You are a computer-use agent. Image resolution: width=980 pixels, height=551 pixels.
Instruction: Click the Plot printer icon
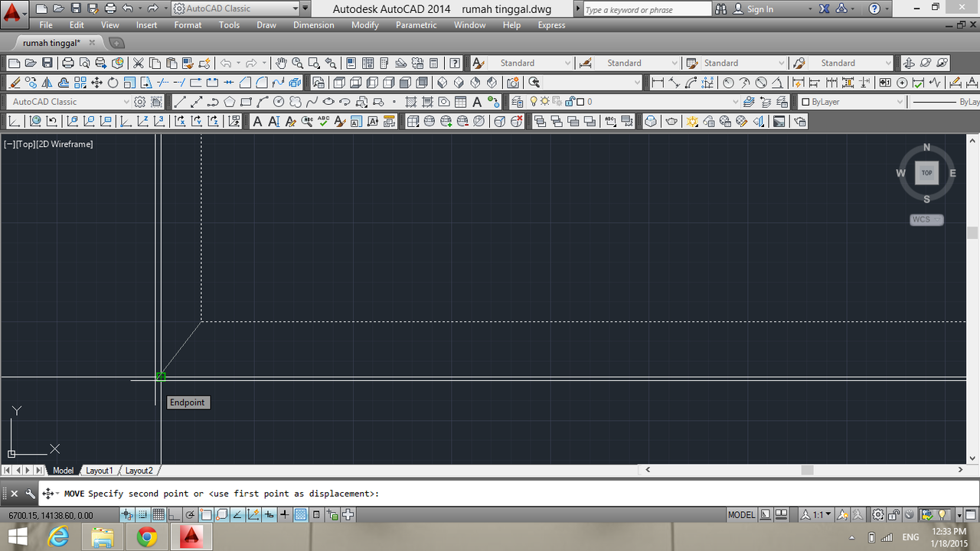[x=67, y=63]
